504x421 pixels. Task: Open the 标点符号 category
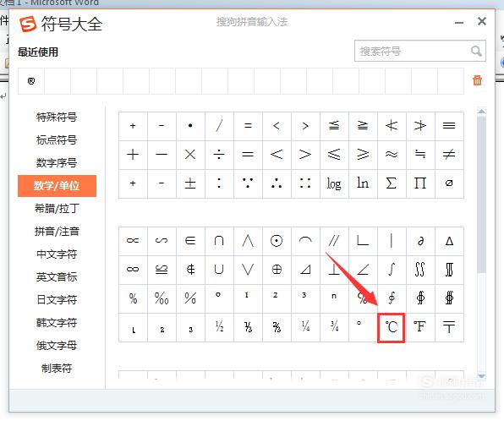[x=57, y=140]
